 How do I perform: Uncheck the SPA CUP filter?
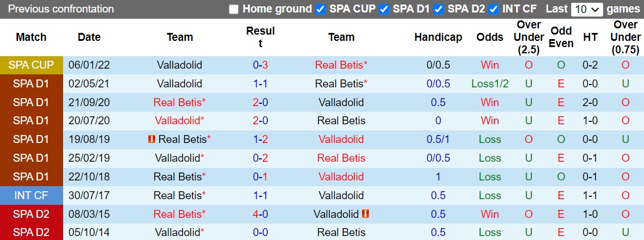pos(320,9)
